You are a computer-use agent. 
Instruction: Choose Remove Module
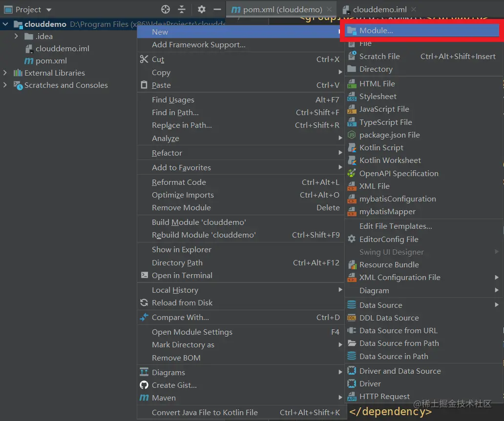point(239,208)
